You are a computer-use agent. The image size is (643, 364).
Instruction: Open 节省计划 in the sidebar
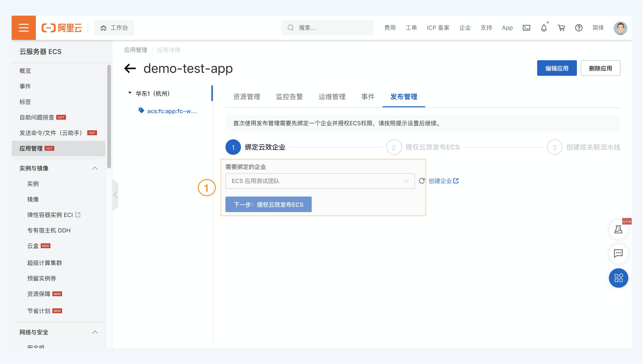pyautogui.click(x=39, y=311)
